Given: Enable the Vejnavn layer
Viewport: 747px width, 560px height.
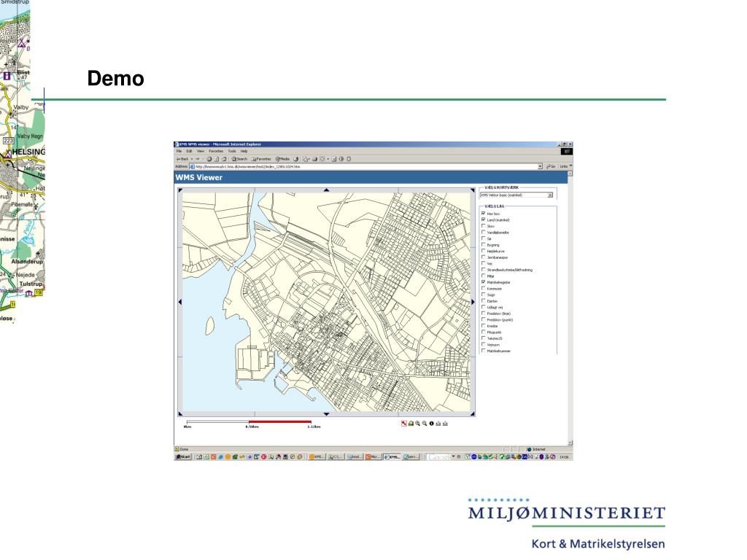Looking at the screenshot, I should 484,344.
